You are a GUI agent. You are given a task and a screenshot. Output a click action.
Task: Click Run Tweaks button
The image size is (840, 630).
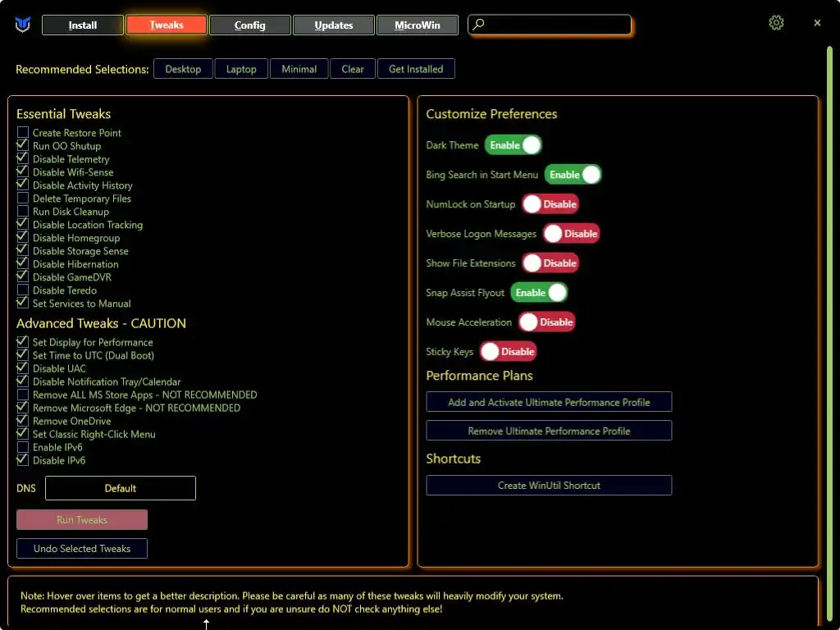click(x=82, y=519)
